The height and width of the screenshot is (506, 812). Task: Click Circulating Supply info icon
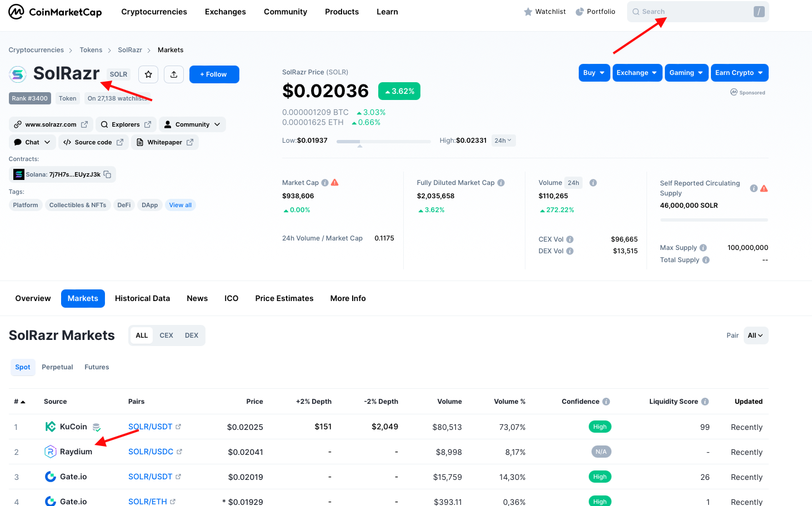tap(754, 188)
